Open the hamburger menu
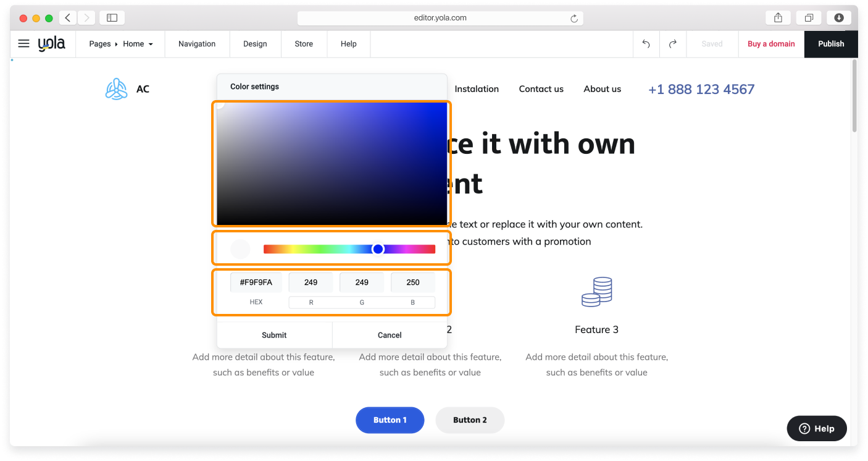 [x=23, y=43]
